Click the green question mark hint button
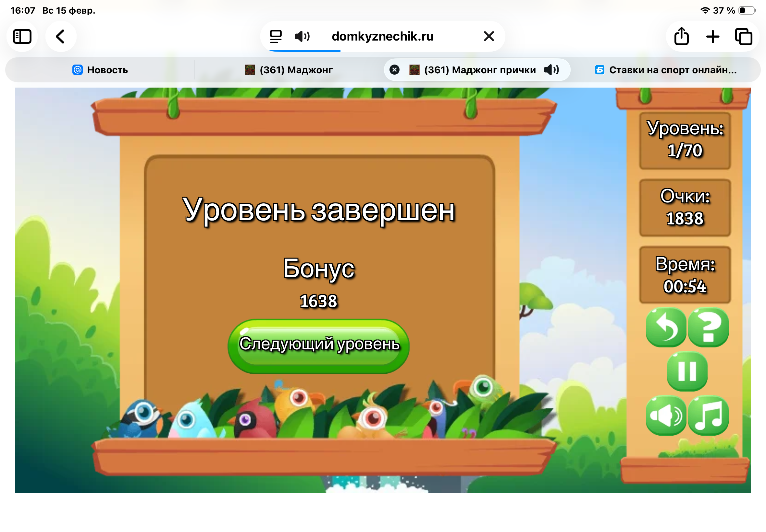The height and width of the screenshot is (532, 766). 708,328
